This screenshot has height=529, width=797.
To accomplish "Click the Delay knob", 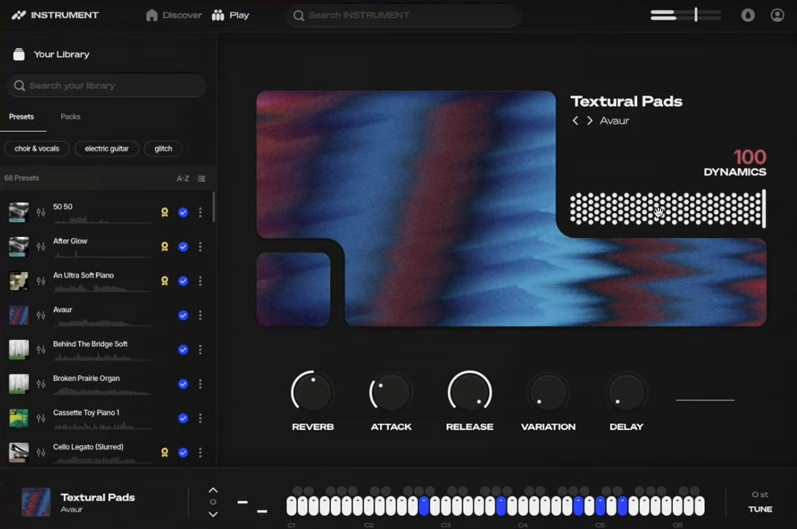I will pyautogui.click(x=626, y=392).
